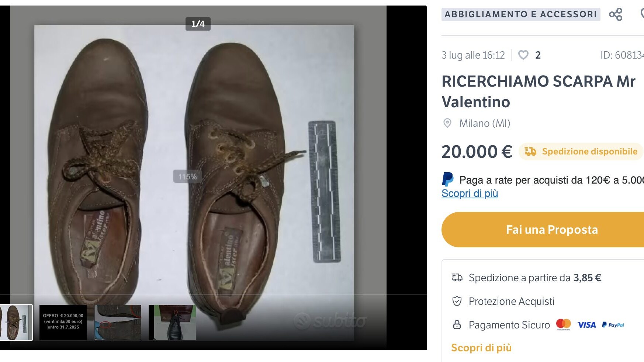Click the heart icon beside the count 2
The image size is (644, 362).
(x=523, y=55)
